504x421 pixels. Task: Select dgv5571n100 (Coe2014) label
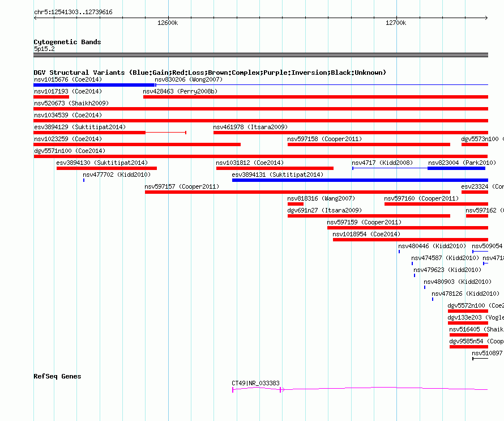coord(70,151)
